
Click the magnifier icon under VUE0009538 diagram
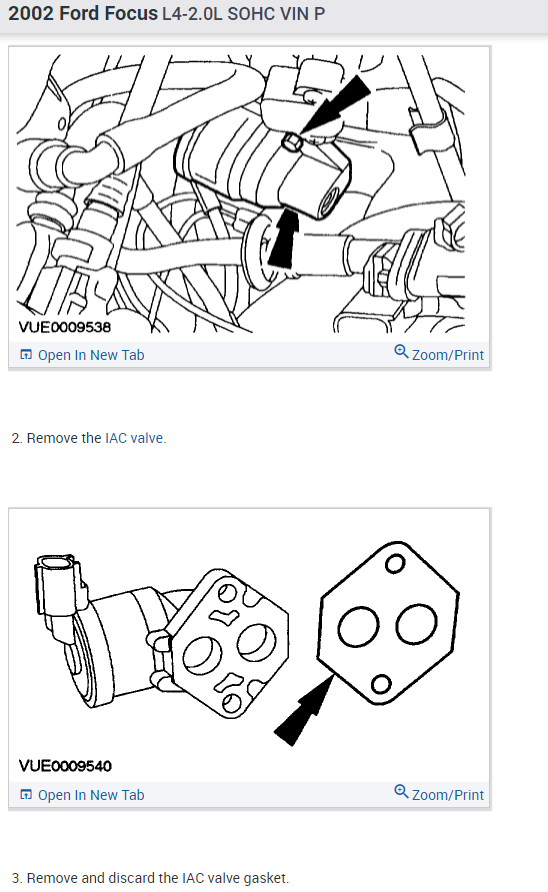pyautogui.click(x=401, y=352)
